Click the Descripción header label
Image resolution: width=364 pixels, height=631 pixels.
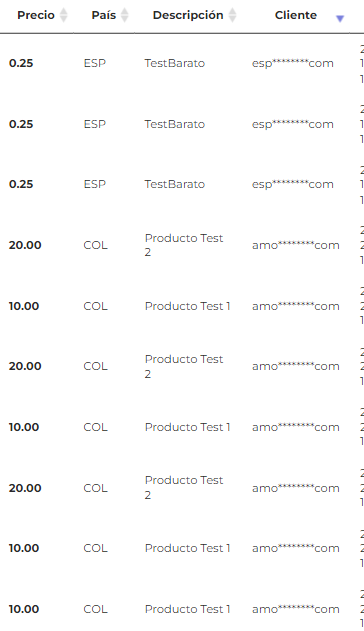pos(188,15)
